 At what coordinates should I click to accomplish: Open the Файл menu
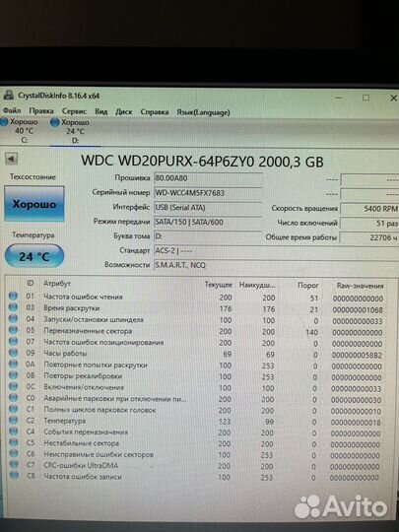coord(12,111)
